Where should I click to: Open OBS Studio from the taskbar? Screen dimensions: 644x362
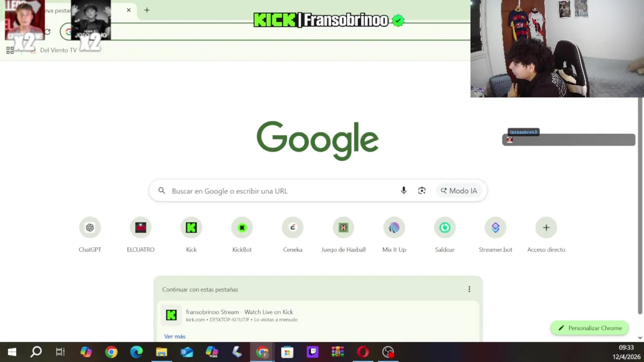tap(388, 352)
